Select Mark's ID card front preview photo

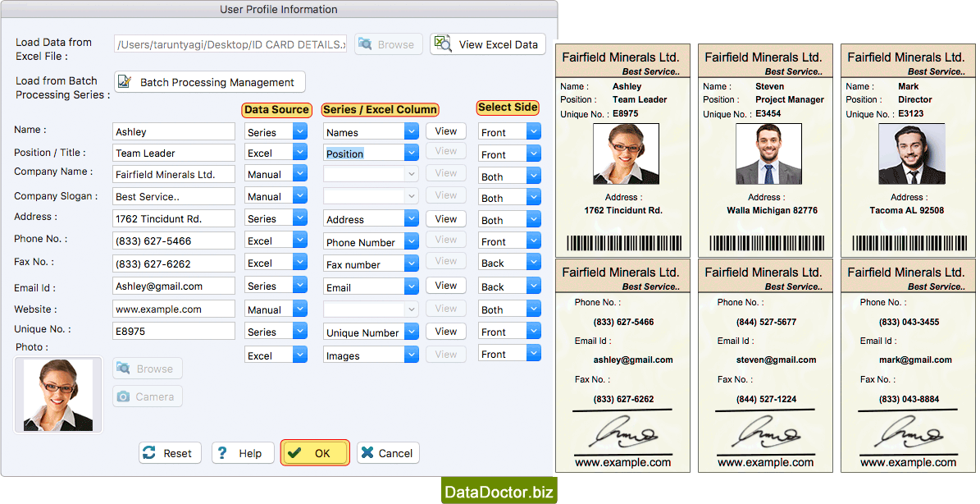click(x=911, y=153)
